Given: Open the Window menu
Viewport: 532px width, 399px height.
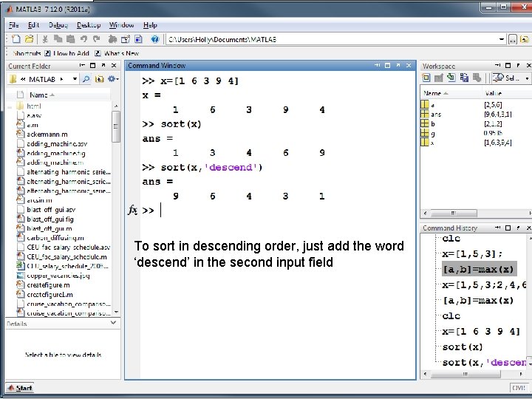Looking at the screenshot, I should coord(121,25).
